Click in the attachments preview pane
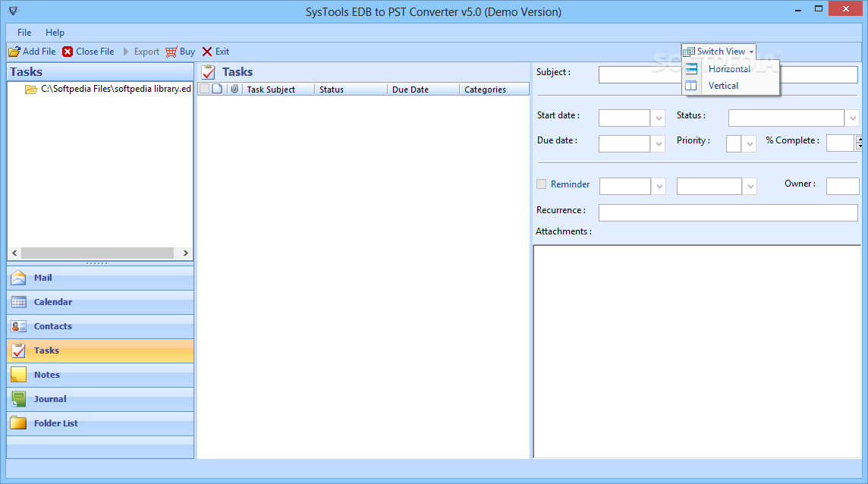This screenshot has height=484, width=868. point(697,352)
